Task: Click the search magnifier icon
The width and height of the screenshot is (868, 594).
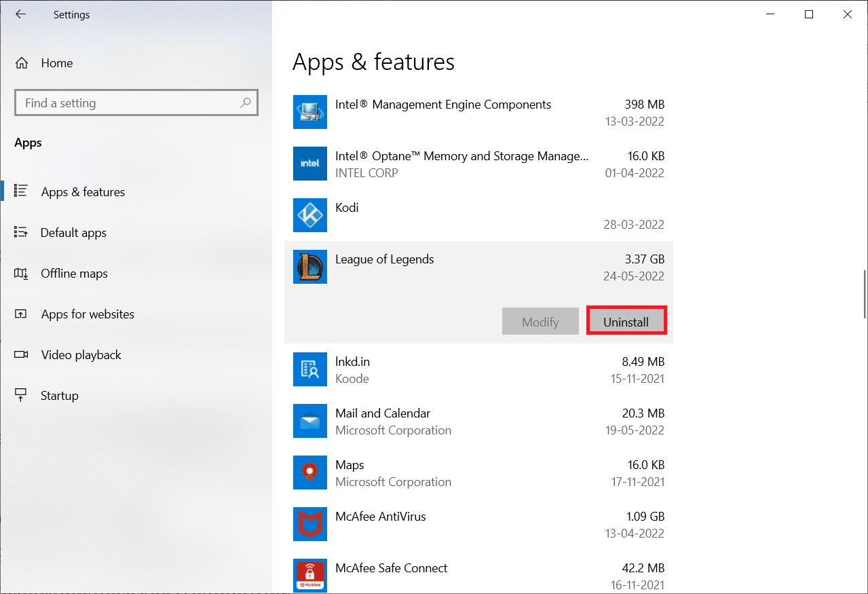Action: coord(246,103)
